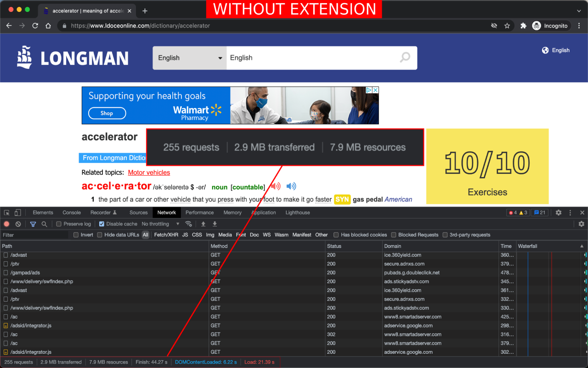Select the inspect element tool

point(7,212)
